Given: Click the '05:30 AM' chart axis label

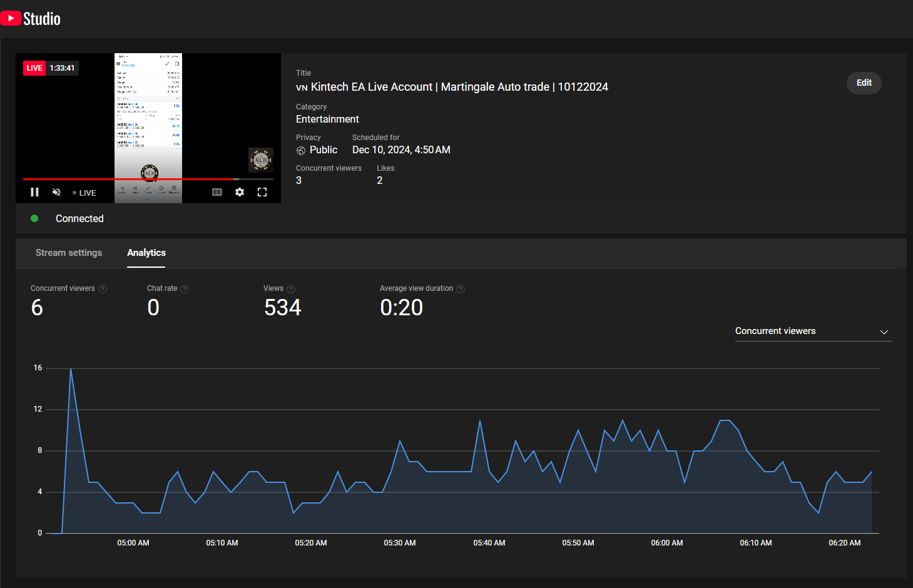Looking at the screenshot, I should 400,543.
